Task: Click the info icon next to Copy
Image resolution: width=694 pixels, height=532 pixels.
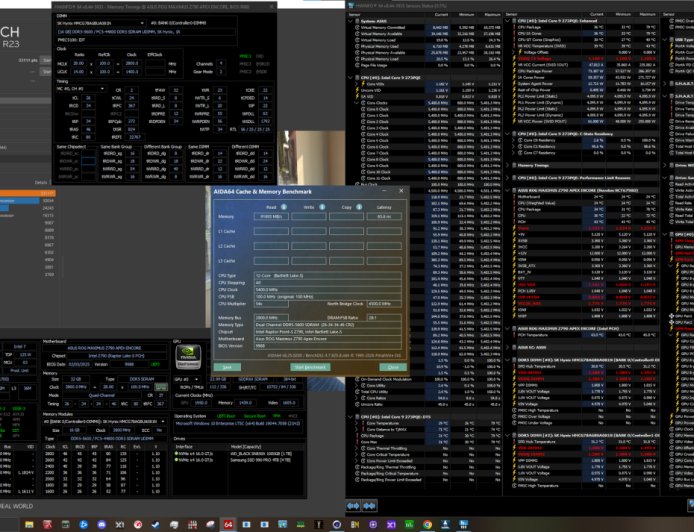Action: [359, 207]
